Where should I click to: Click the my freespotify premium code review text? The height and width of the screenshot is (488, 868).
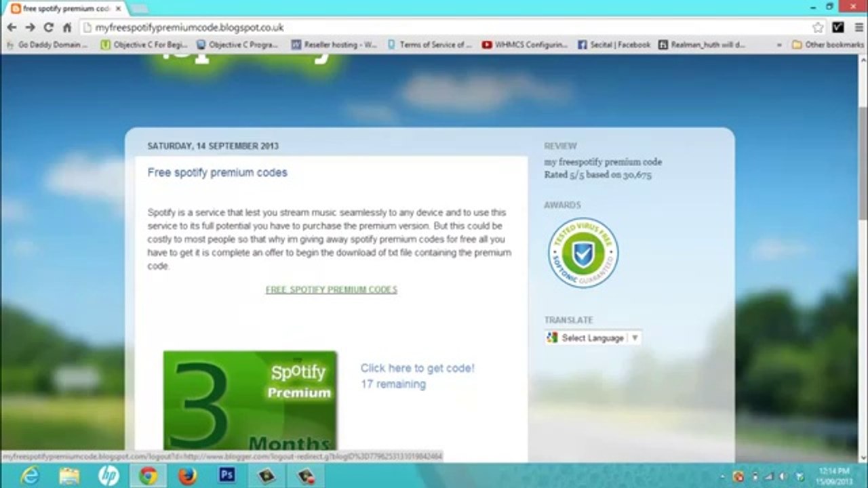click(603, 162)
